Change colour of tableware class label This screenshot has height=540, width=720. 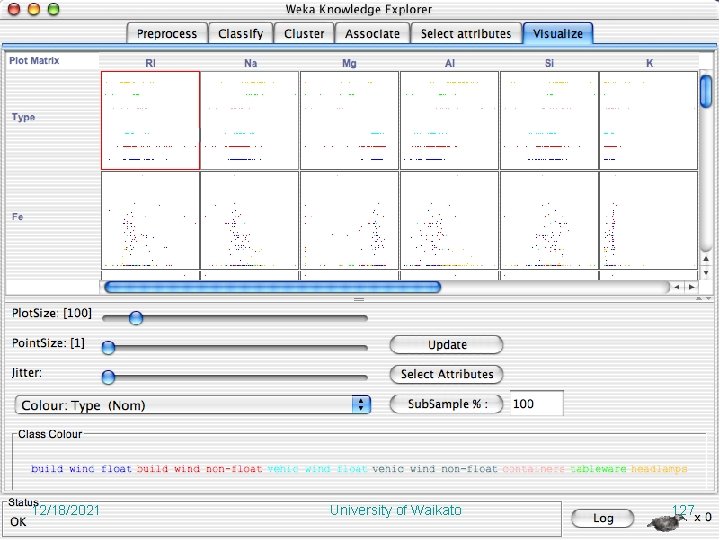[598, 469]
